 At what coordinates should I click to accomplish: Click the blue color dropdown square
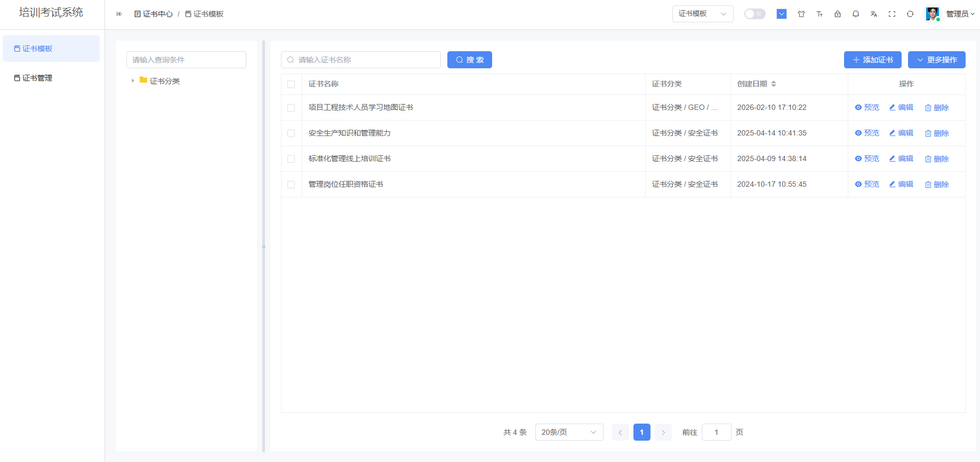pyautogui.click(x=782, y=14)
